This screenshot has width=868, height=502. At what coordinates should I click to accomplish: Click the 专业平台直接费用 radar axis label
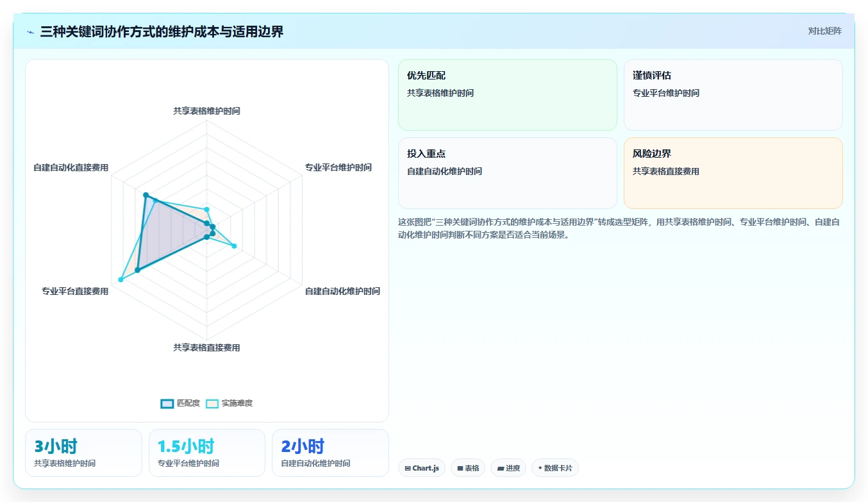click(75, 291)
